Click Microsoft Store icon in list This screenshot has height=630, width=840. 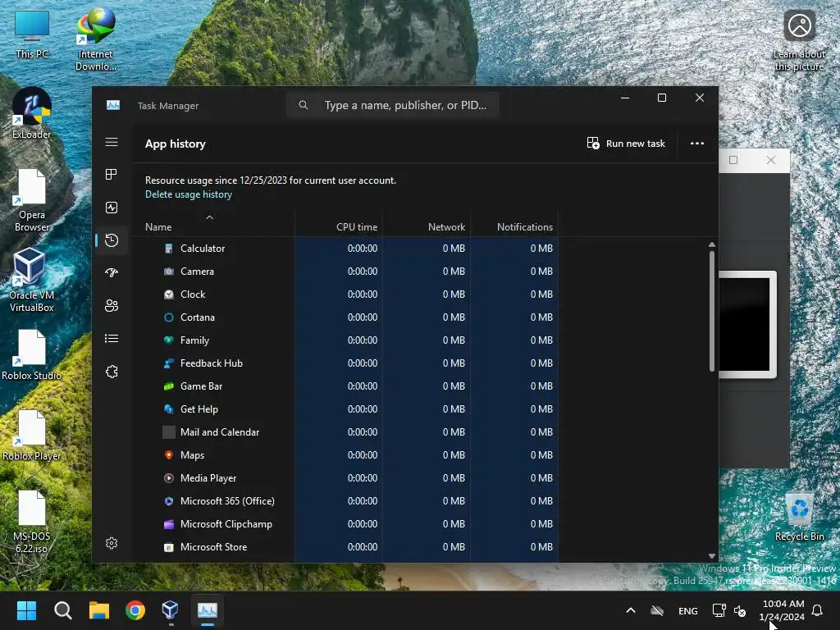169,547
